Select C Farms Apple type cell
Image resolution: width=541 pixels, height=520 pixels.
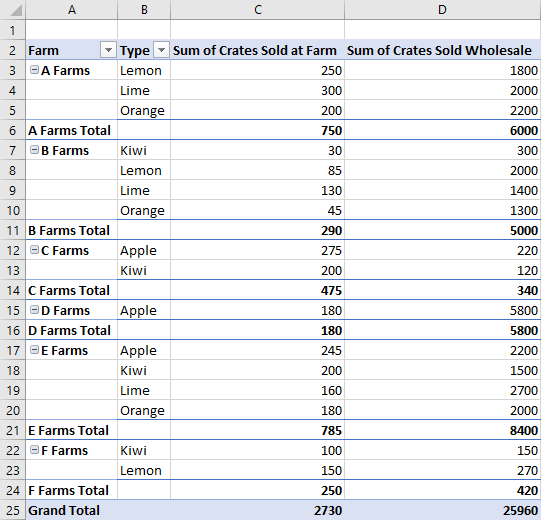[144, 250]
